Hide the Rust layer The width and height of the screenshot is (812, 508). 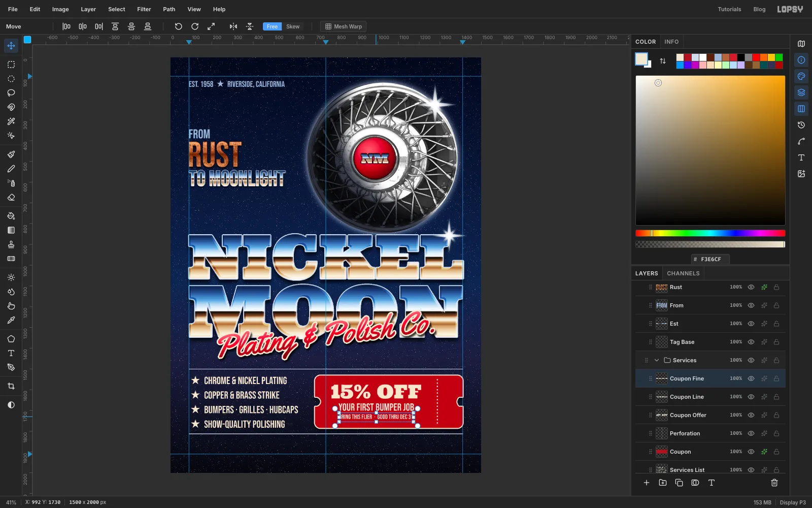pos(751,287)
